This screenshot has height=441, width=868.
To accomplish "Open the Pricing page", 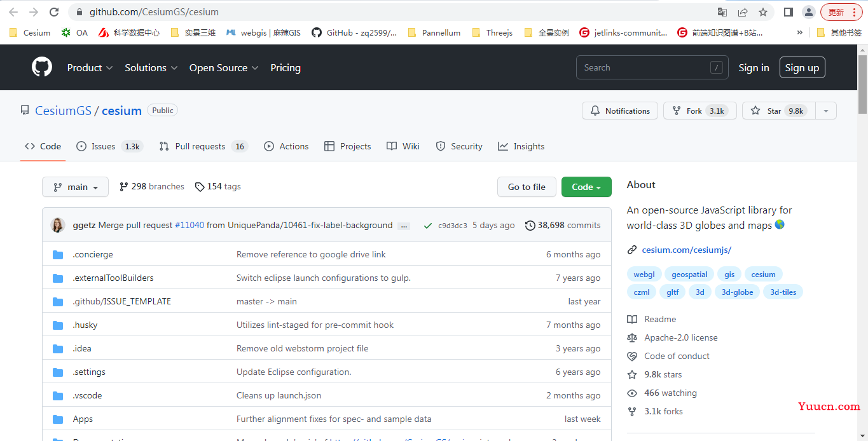I will click(286, 67).
